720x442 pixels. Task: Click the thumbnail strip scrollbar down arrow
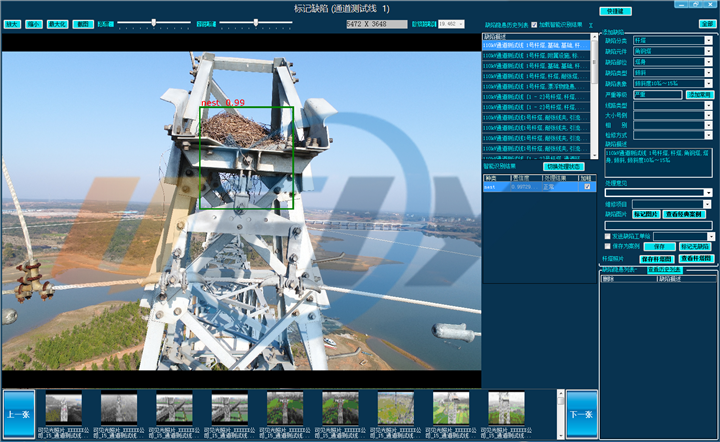(561, 436)
